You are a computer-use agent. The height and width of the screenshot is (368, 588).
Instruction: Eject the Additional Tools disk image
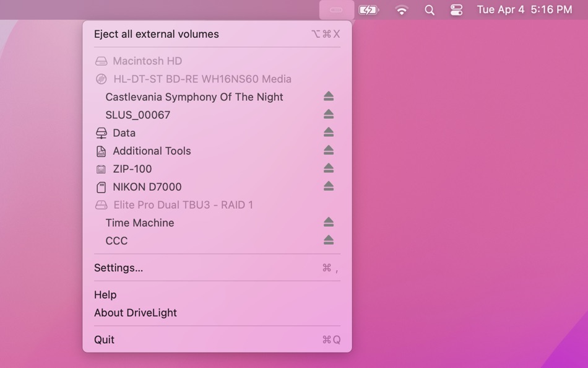pos(329,151)
